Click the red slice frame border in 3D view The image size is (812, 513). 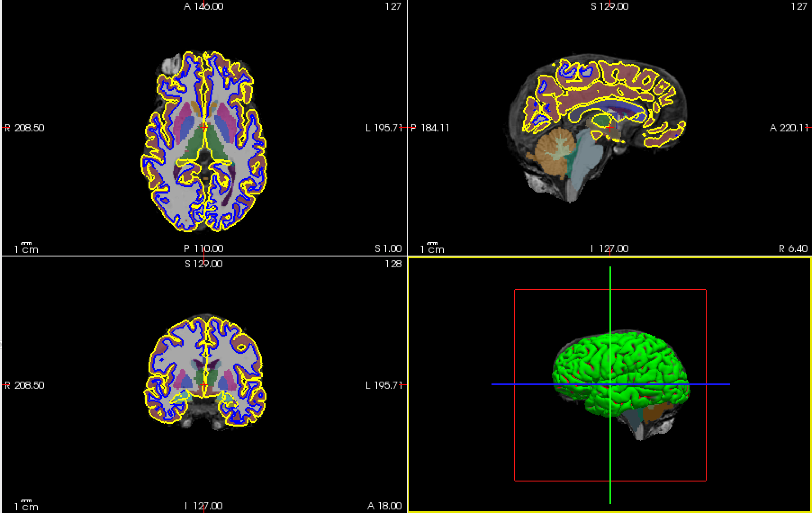[x=514, y=427]
